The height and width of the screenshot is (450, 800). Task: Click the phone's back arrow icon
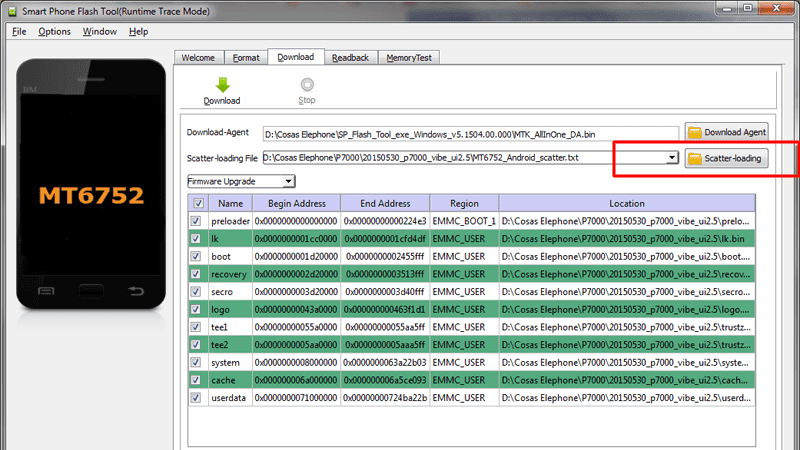(136, 291)
